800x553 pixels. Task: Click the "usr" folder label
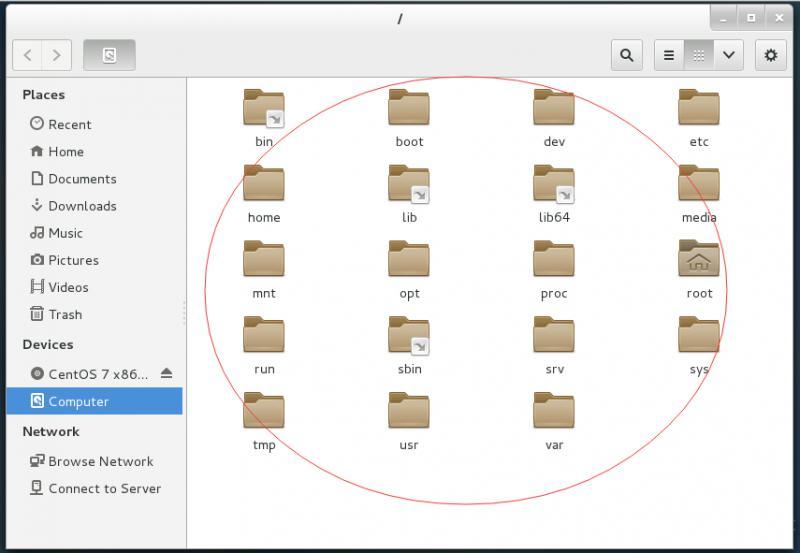[409, 445]
